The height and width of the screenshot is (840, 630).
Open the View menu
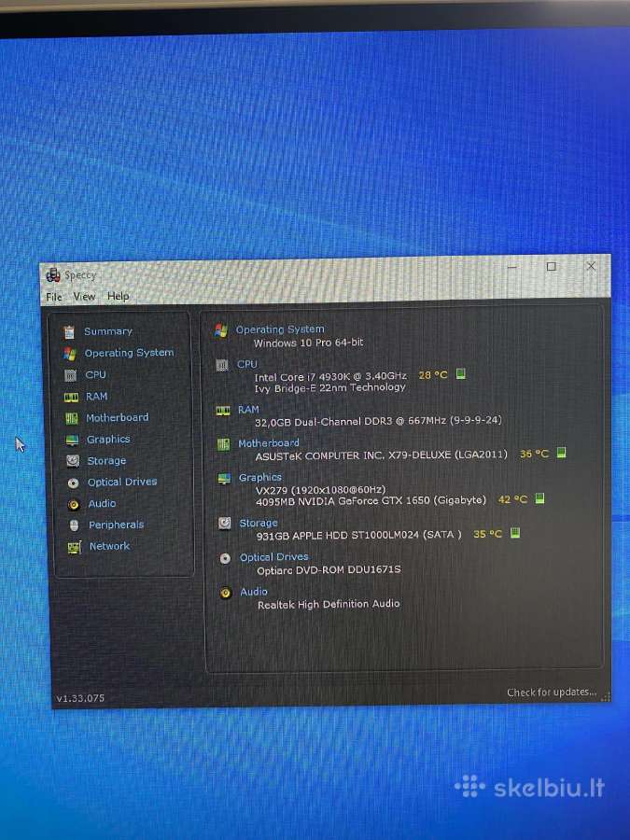(84, 296)
